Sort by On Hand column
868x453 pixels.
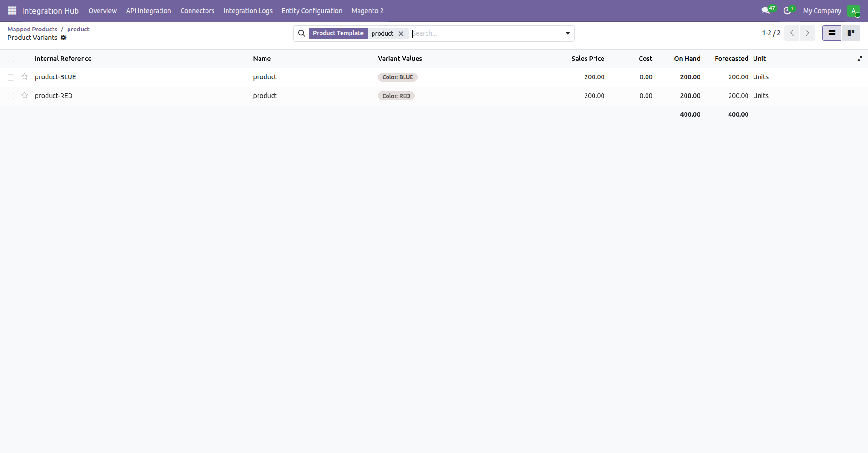click(687, 59)
